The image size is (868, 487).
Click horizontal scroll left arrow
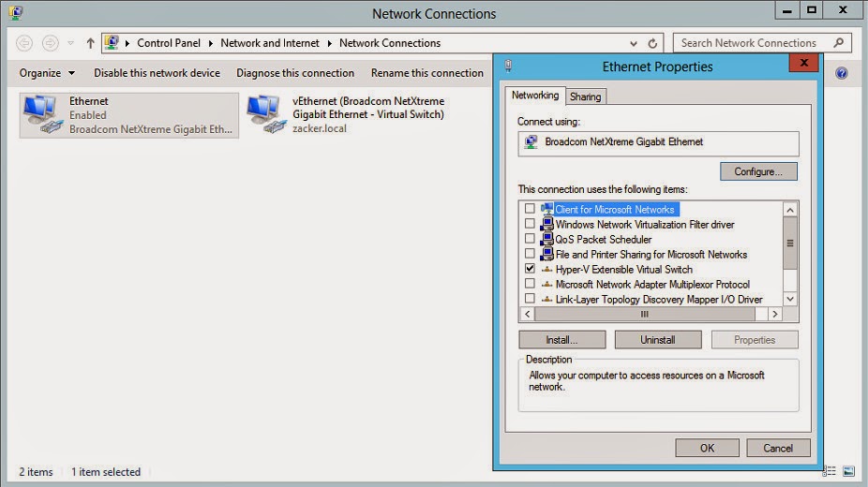point(528,314)
